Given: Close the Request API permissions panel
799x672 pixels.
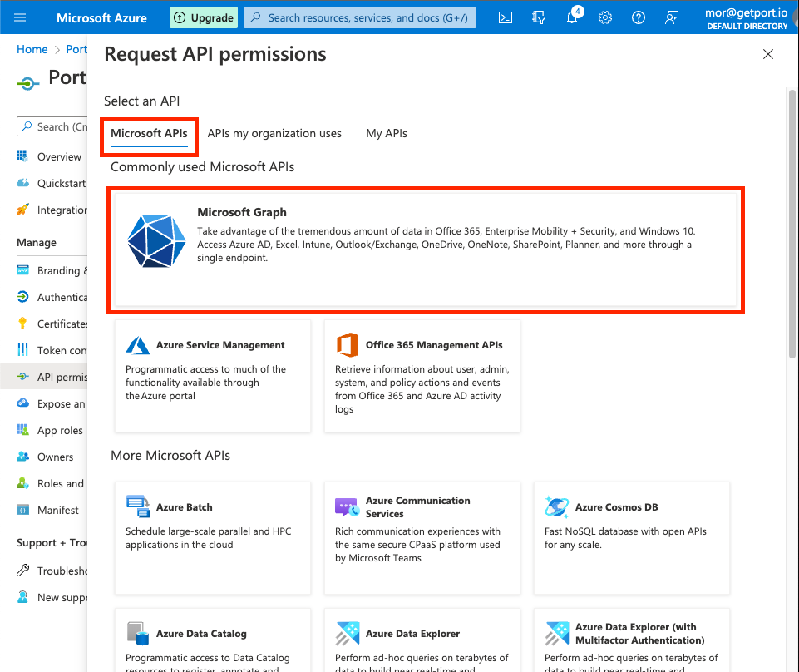Looking at the screenshot, I should click(x=768, y=55).
